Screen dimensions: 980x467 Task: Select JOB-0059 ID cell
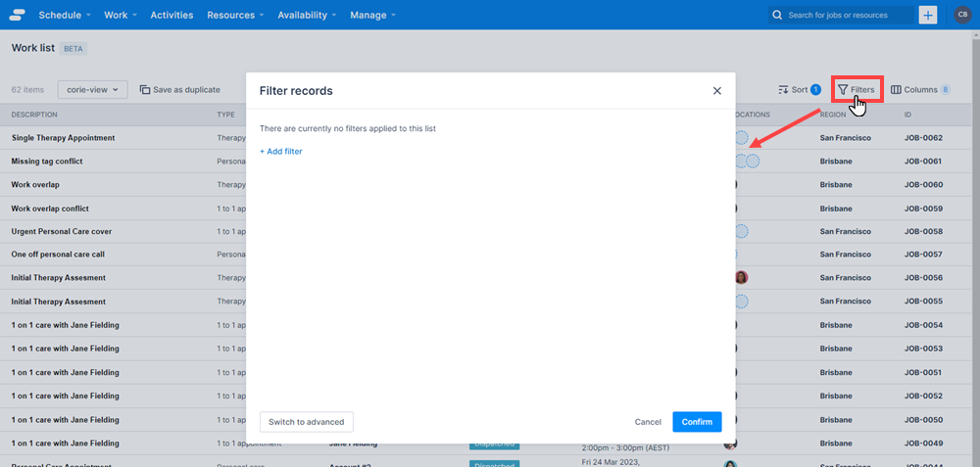923,209
